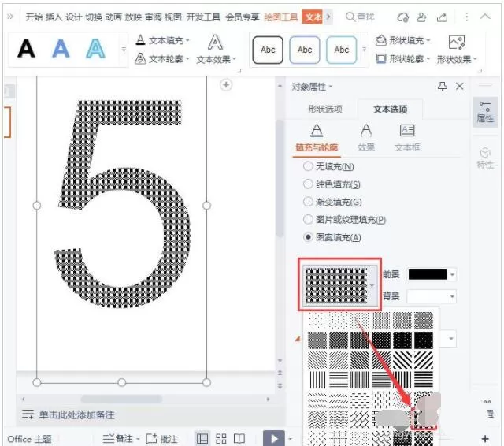This screenshot has height=446, width=504.
Task: Open the 特性 sidebar panel
Action: click(x=485, y=158)
